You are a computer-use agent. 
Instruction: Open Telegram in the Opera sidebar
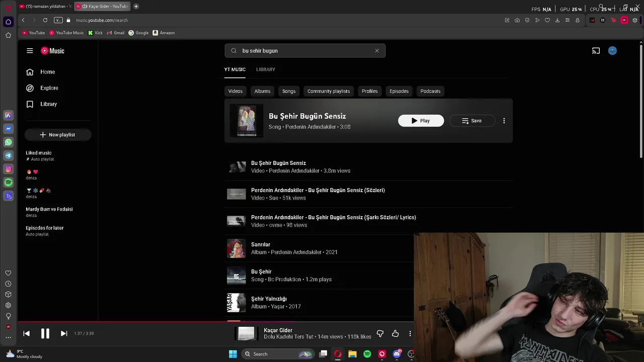tap(8, 156)
